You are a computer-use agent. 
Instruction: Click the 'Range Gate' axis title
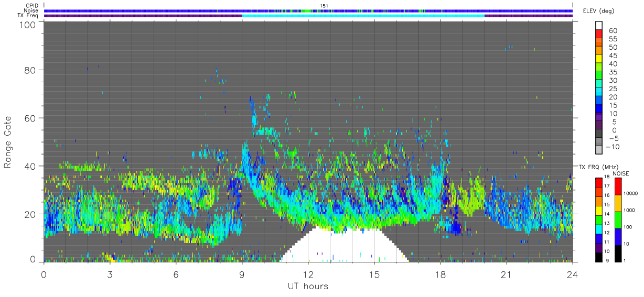(x=7, y=142)
